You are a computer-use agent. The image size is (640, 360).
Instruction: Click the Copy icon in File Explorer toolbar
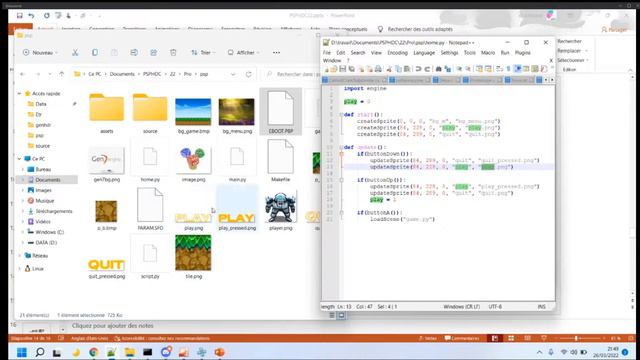click(x=95, y=53)
